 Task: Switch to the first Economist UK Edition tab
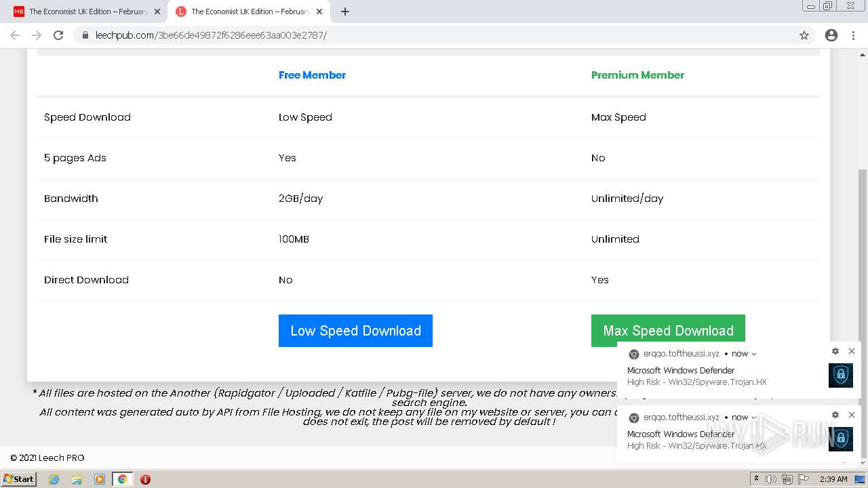[86, 12]
